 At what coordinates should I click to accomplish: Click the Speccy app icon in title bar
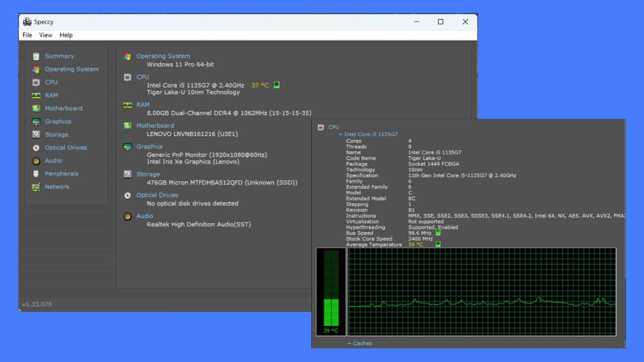point(28,22)
